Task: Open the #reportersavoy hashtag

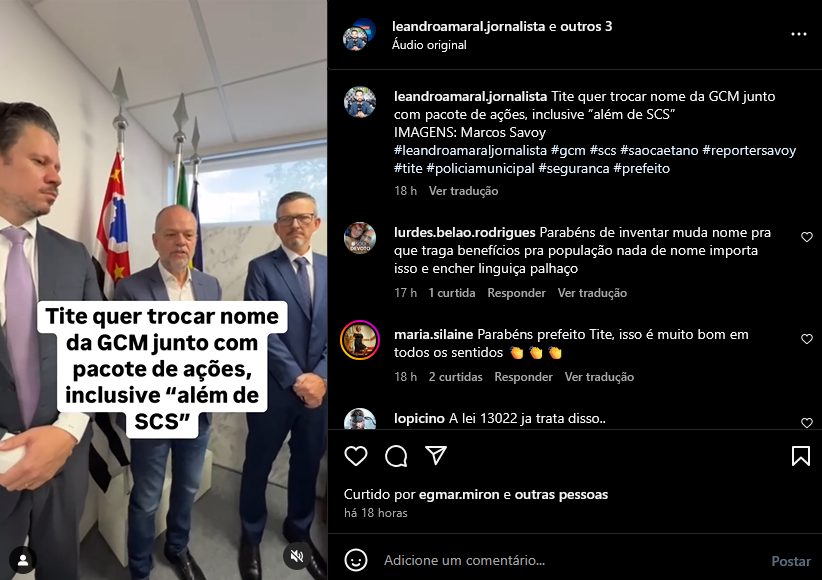Action: [749, 150]
